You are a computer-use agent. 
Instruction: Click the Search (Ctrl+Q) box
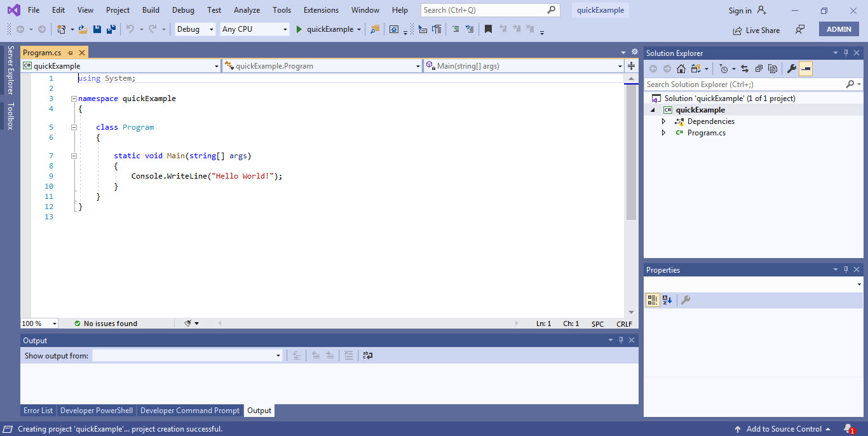coord(490,10)
